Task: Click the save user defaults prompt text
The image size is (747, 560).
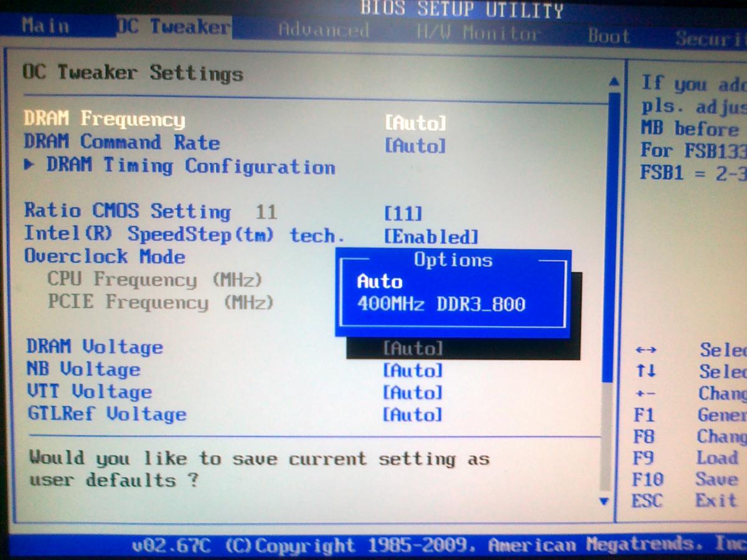Action: (260, 469)
